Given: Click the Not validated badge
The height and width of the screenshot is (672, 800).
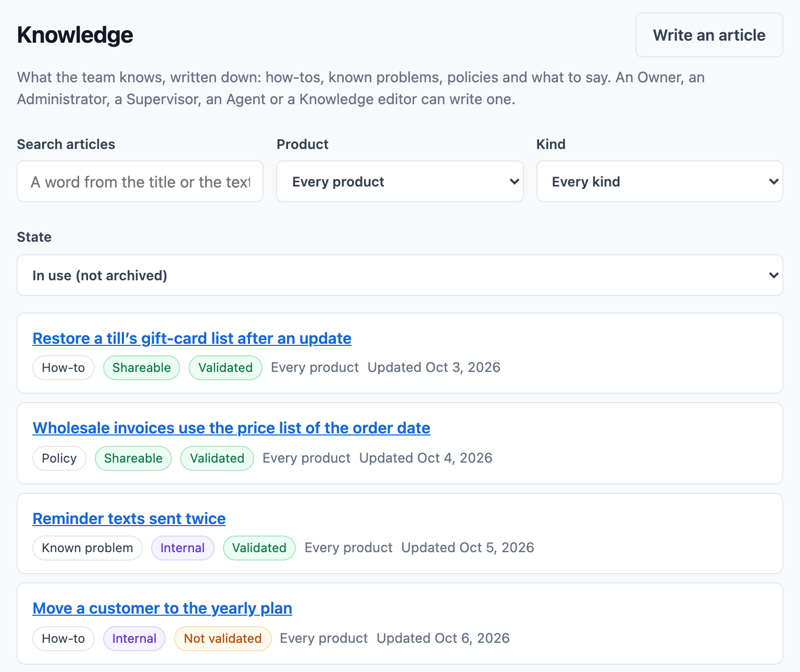Looking at the screenshot, I should click(223, 639).
